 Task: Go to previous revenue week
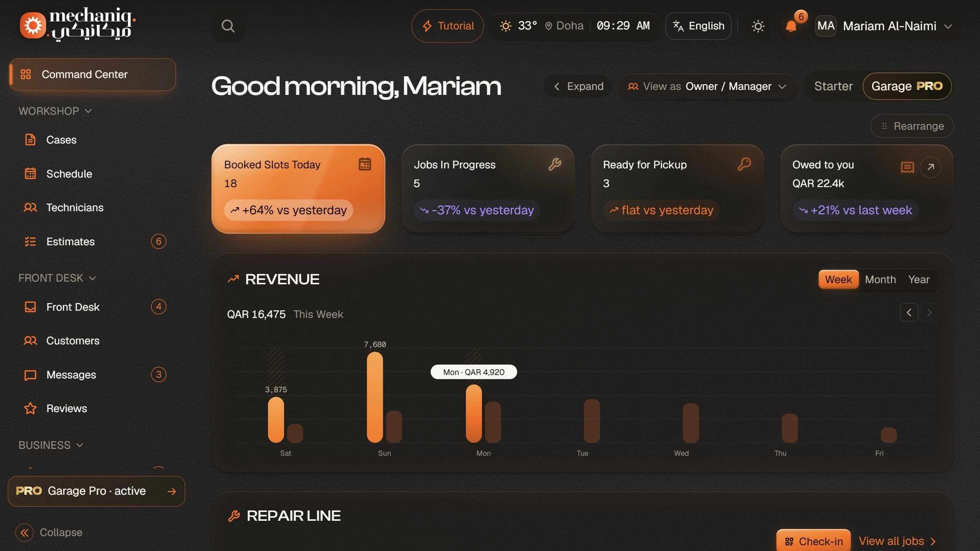(x=909, y=313)
